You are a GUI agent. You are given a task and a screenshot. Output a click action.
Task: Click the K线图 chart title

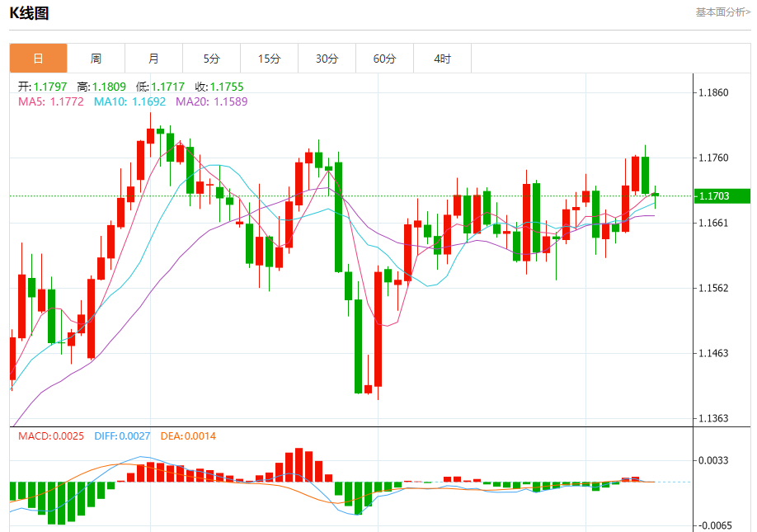(x=29, y=13)
